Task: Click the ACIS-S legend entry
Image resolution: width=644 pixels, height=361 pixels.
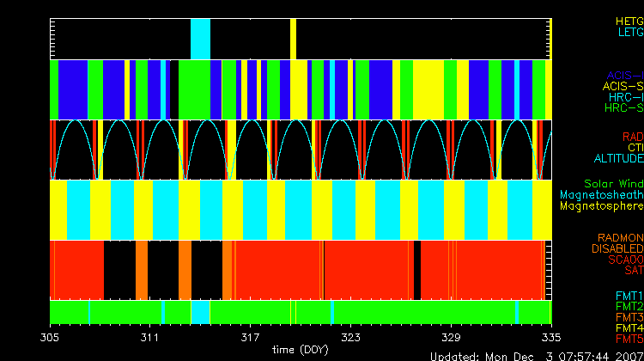Action: [x=623, y=86]
